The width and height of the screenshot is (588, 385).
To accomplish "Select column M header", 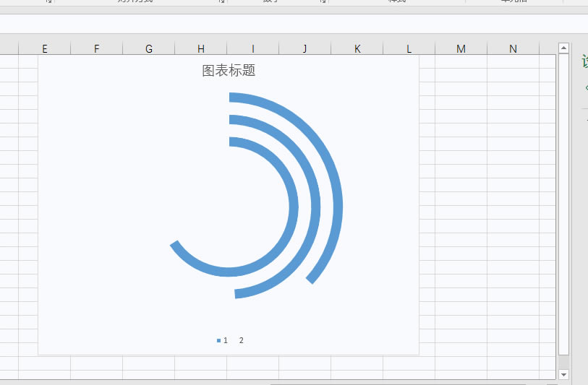I will click(461, 48).
